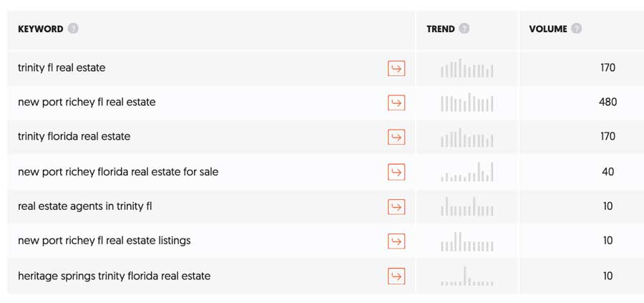The height and width of the screenshot is (303, 644).
Task: Click arrow icon for real estate agents in trinity fl
Action: click(396, 206)
